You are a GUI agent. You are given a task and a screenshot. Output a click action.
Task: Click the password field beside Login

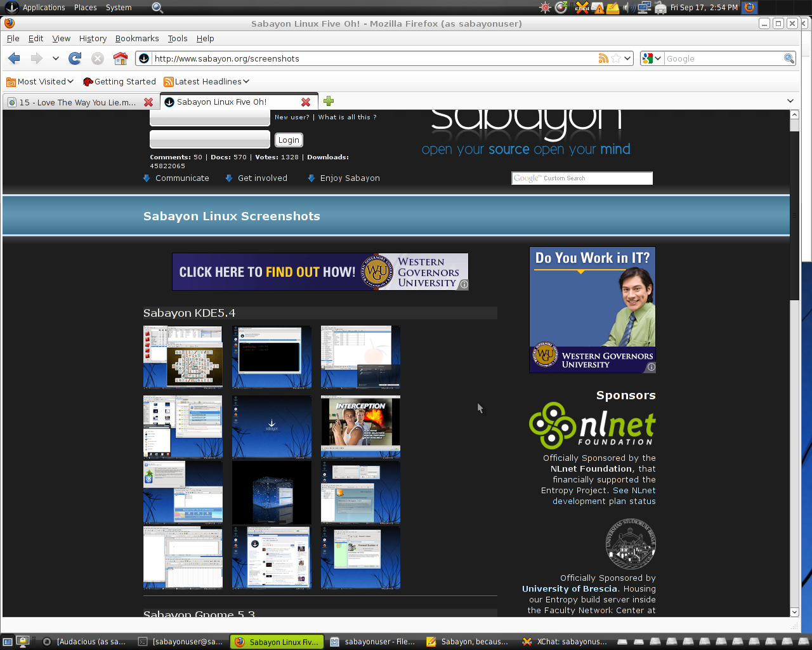[210, 139]
